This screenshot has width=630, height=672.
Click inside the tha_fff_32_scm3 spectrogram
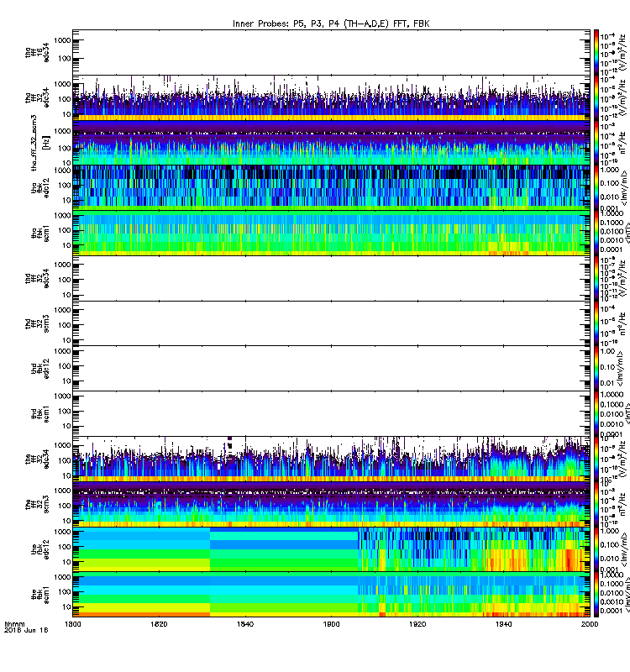[331, 143]
